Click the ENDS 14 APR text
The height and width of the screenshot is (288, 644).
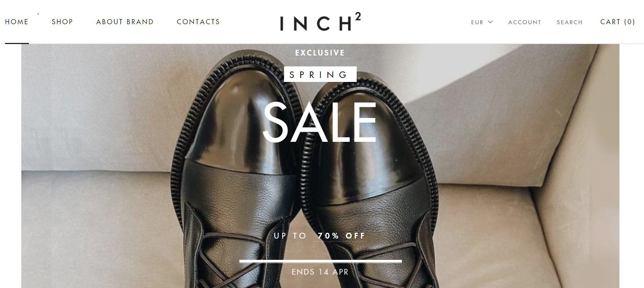(320, 272)
